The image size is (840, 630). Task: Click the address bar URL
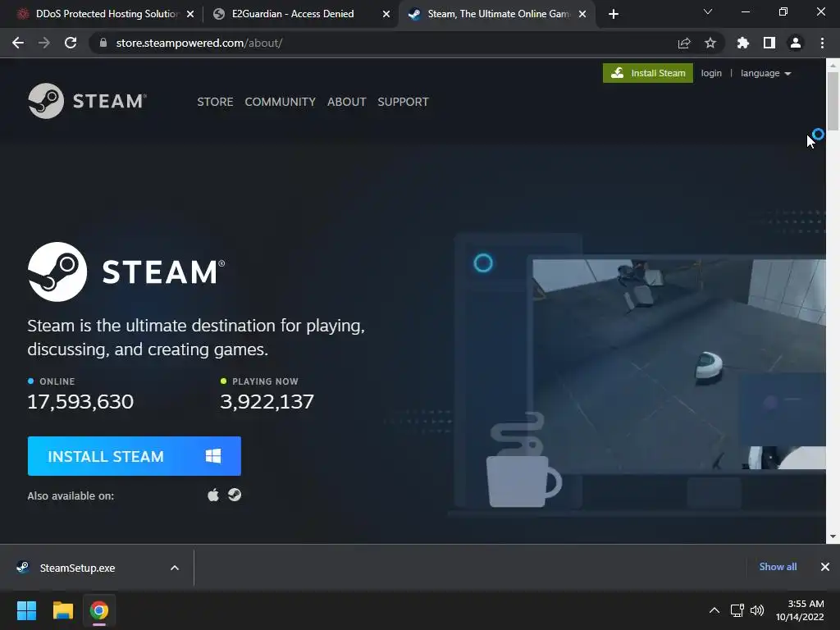199,43
